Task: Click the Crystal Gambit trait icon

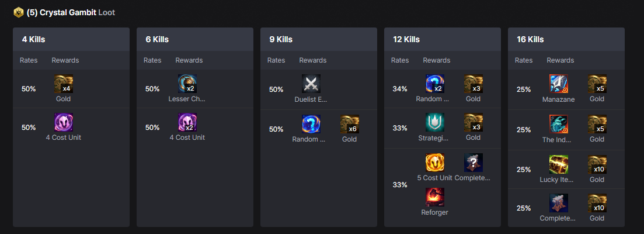Action: tap(19, 12)
